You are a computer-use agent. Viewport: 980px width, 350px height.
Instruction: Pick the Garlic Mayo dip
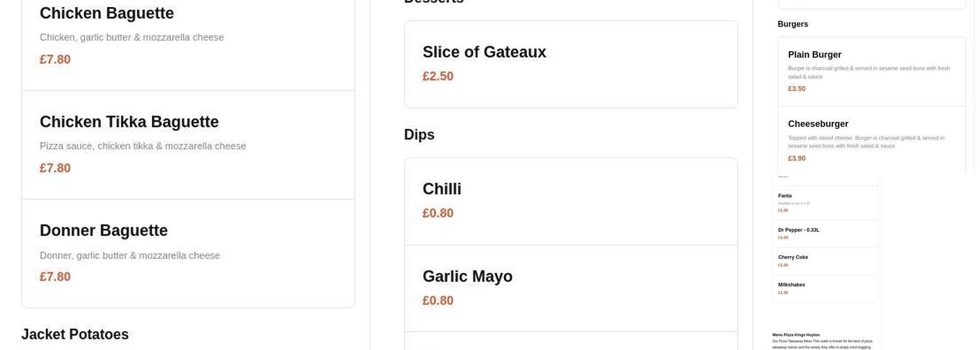point(467,276)
